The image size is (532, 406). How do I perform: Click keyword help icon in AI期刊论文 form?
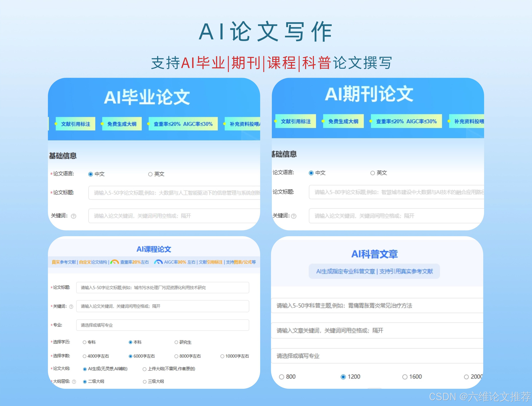pyautogui.click(x=294, y=216)
